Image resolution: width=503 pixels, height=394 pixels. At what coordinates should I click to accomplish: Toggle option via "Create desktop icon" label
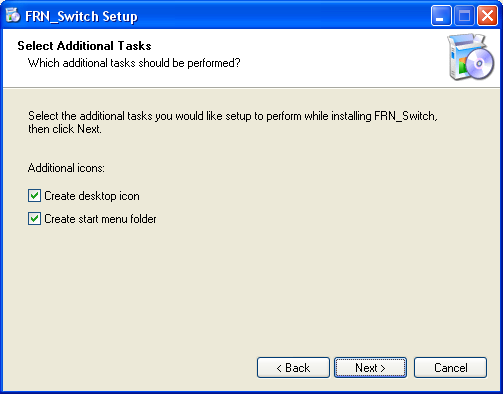pos(92,196)
